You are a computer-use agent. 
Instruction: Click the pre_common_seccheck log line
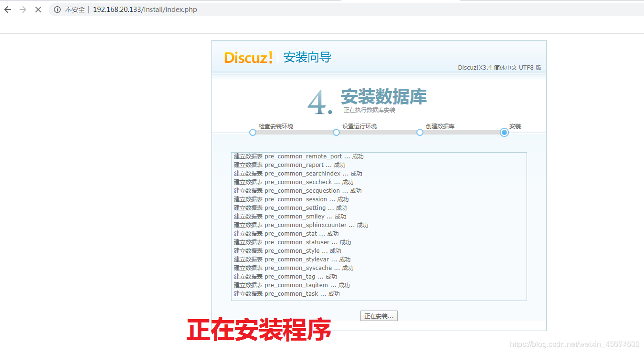[x=294, y=182]
